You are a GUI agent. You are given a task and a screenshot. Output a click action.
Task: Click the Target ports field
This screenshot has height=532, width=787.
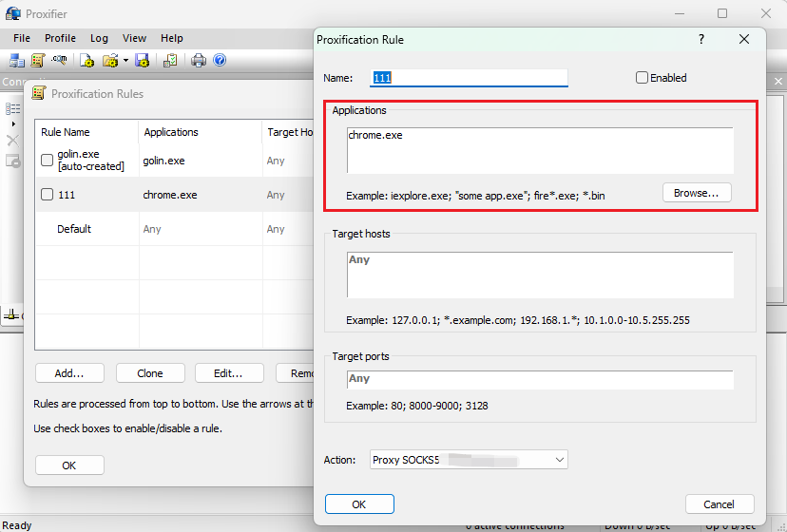pos(540,379)
